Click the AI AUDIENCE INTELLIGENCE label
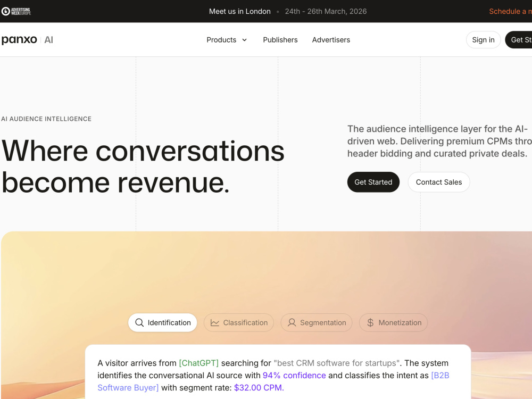The width and height of the screenshot is (532, 399). pyautogui.click(x=46, y=119)
